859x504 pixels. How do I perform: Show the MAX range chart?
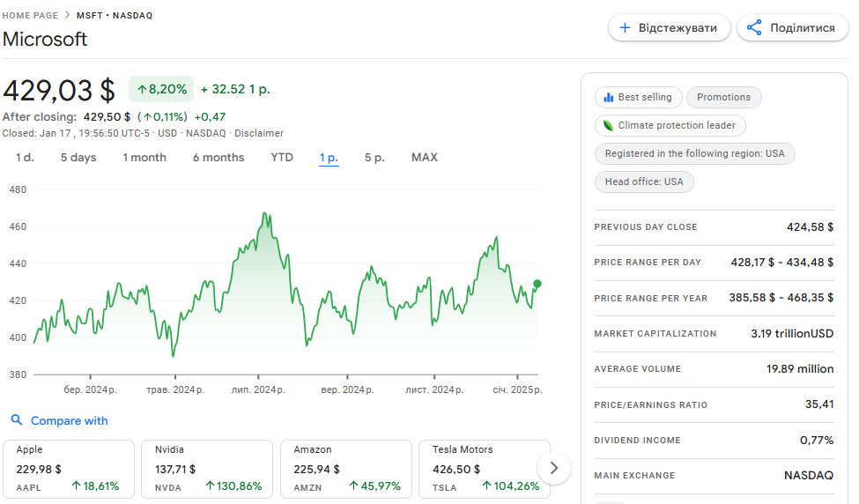point(425,158)
